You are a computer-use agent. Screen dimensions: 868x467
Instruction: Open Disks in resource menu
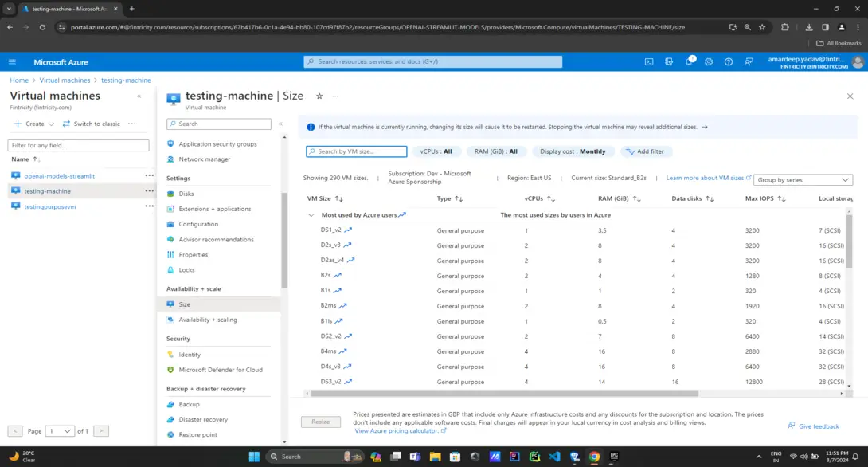pyautogui.click(x=186, y=194)
